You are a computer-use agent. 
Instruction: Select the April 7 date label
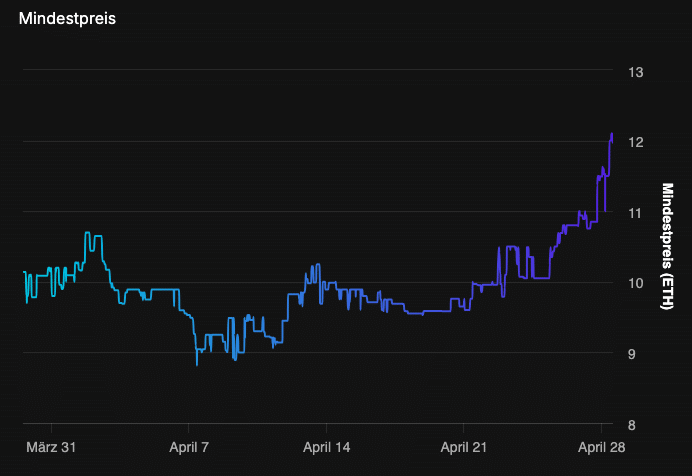click(x=190, y=448)
